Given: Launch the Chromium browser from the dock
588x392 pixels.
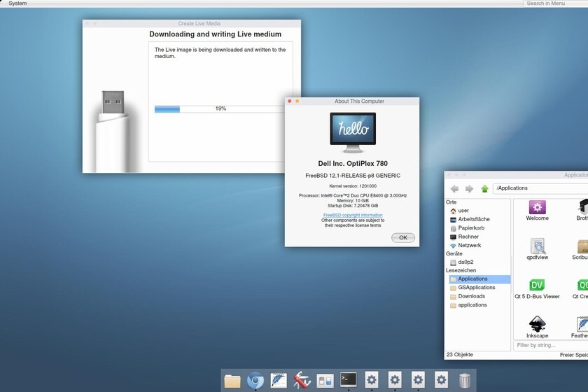Looking at the screenshot, I should [x=255, y=381].
